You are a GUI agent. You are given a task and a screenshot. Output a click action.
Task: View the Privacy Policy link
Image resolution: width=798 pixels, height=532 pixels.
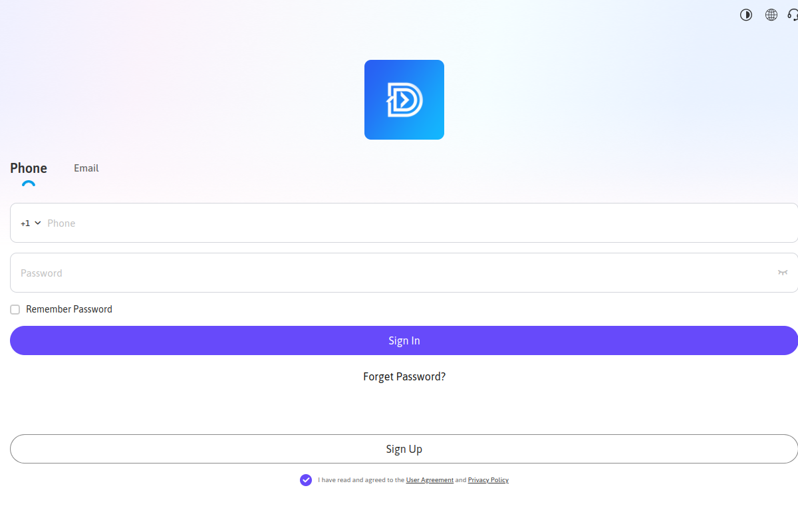(x=488, y=480)
